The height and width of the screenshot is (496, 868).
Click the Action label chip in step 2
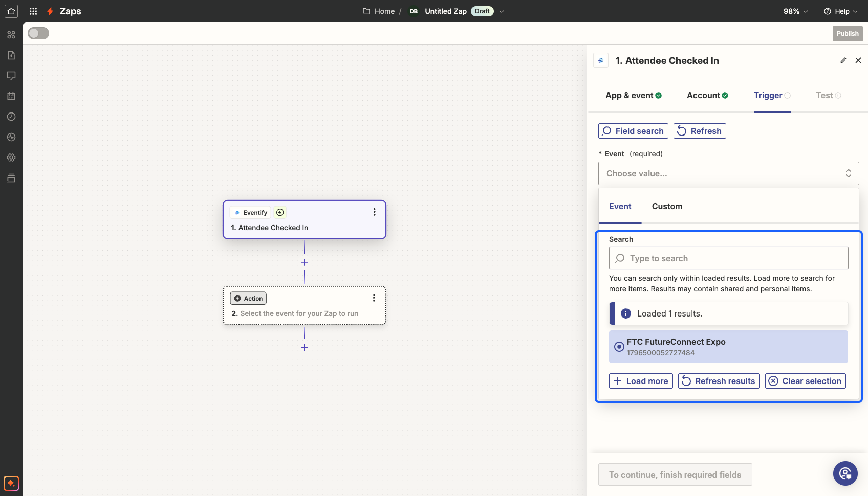click(x=248, y=298)
